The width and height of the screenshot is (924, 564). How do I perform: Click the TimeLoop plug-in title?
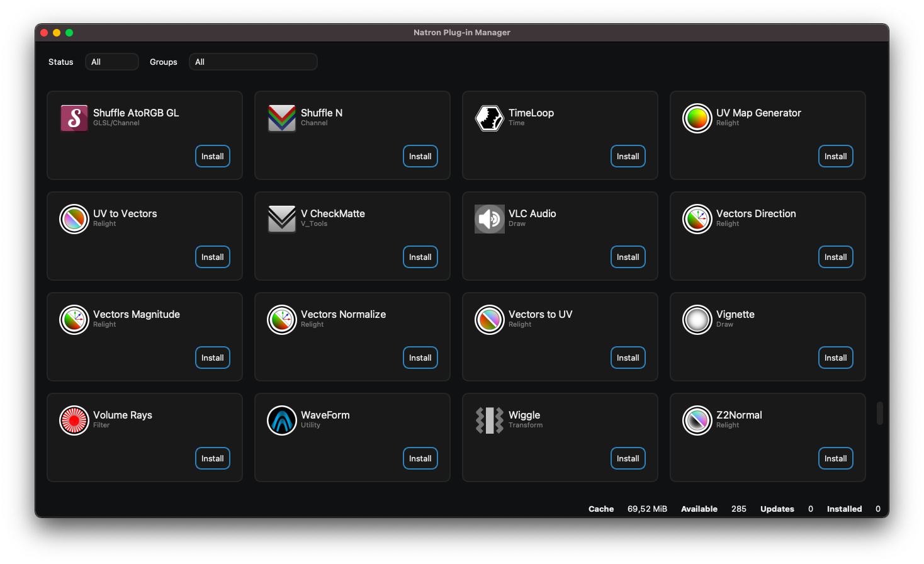click(x=531, y=113)
